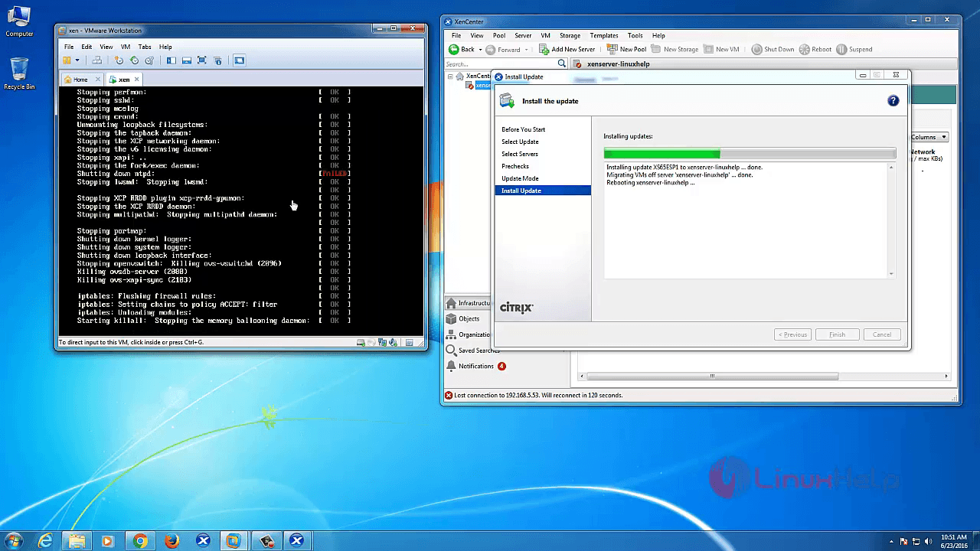The image size is (980, 551).
Task: Click the Previous button in Install Update
Action: pos(792,334)
